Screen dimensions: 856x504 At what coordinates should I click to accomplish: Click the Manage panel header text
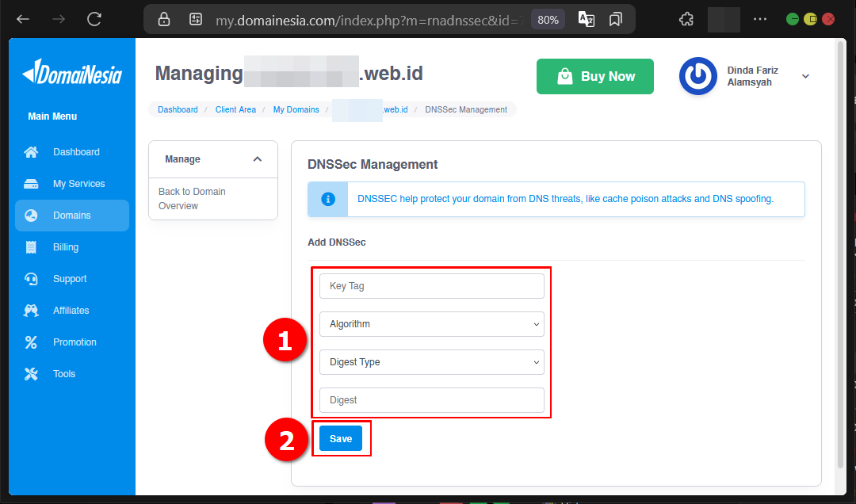(x=182, y=159)
